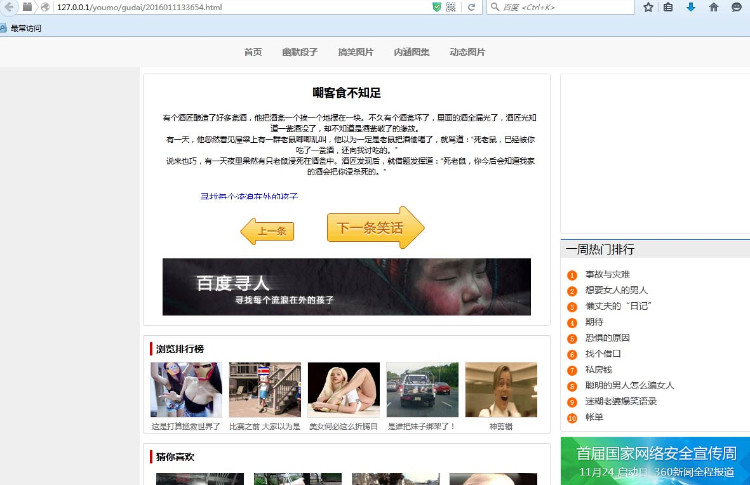Open thumbnail captioned 比赛之前 大家以为是
750x485 pixels.
(x=265, y=389)
